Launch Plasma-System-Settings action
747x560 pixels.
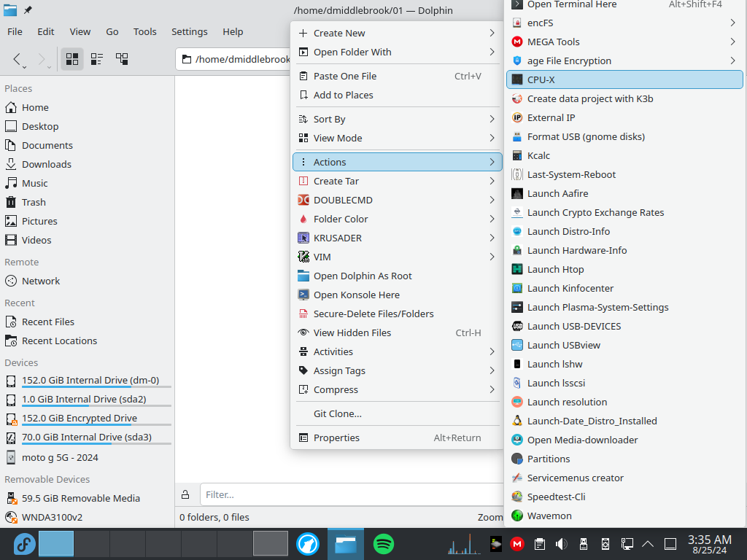[624, 307]
